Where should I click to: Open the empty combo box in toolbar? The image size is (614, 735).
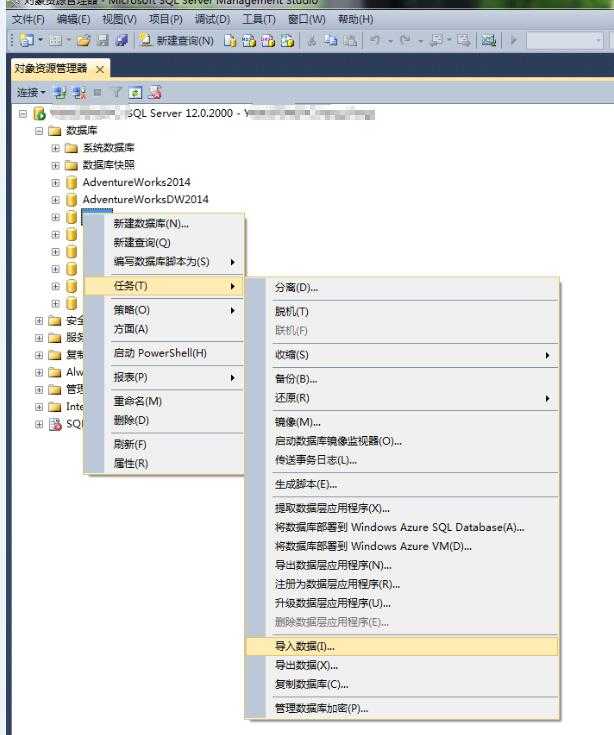pyautogui.click(x=564, y=41)
